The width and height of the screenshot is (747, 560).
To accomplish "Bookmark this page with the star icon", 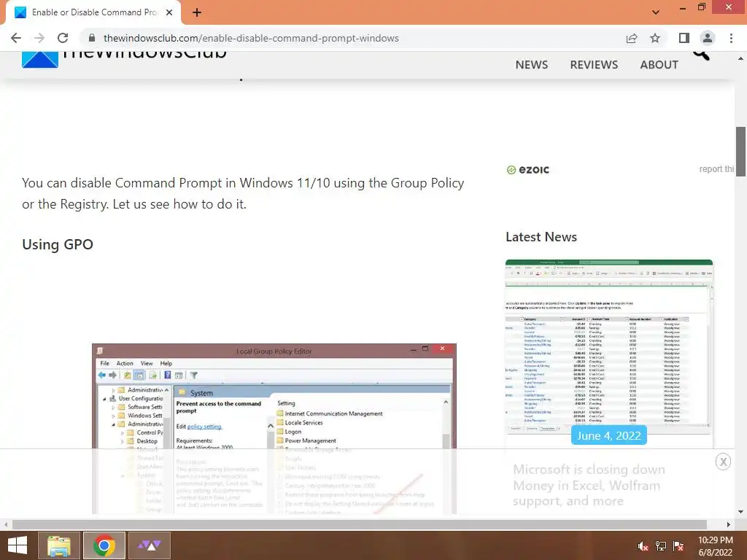I will [x=655, y=38].
